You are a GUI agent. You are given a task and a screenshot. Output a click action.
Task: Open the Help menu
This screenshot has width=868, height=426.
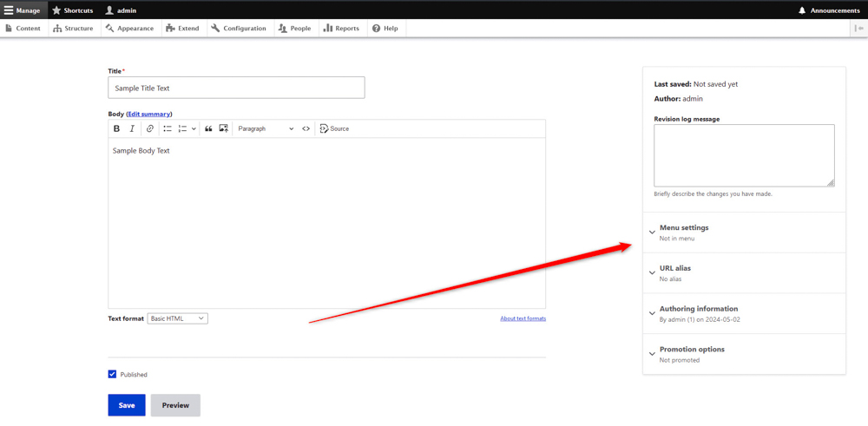(385, 29)
